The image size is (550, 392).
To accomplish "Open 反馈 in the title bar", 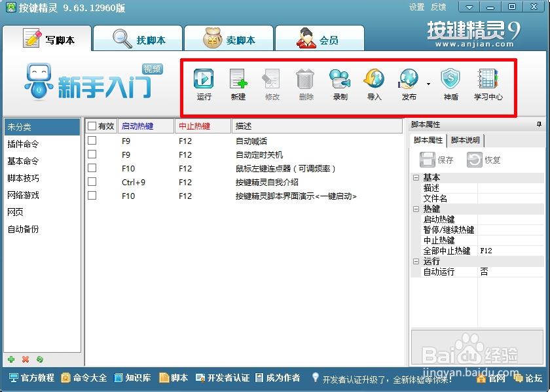I will [438, 7].
